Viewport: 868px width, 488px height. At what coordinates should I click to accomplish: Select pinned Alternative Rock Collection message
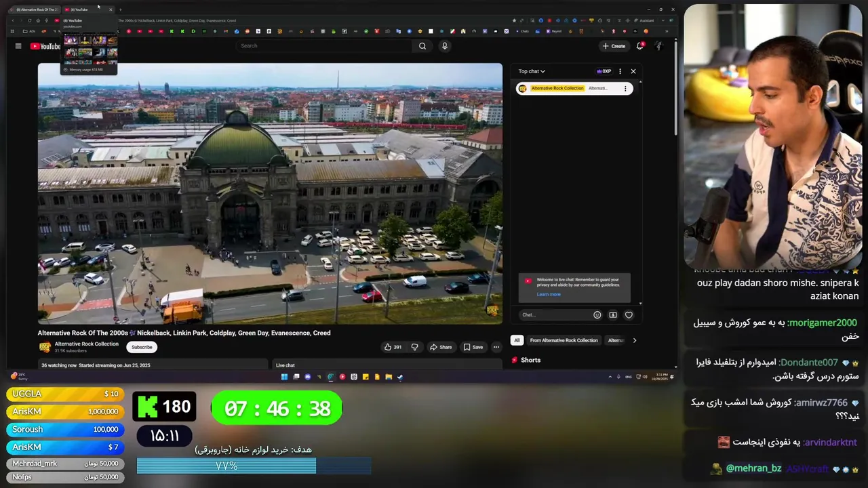coord(574,89)
